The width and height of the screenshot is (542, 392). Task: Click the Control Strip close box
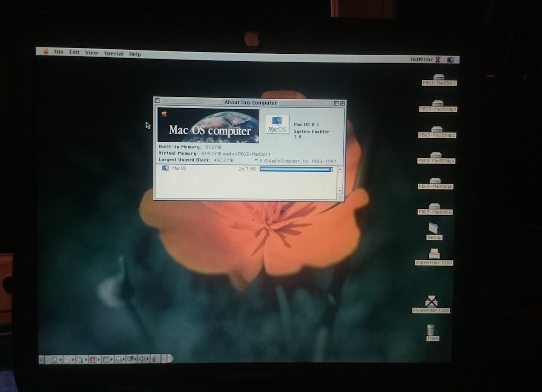click(x=42, y=360)
